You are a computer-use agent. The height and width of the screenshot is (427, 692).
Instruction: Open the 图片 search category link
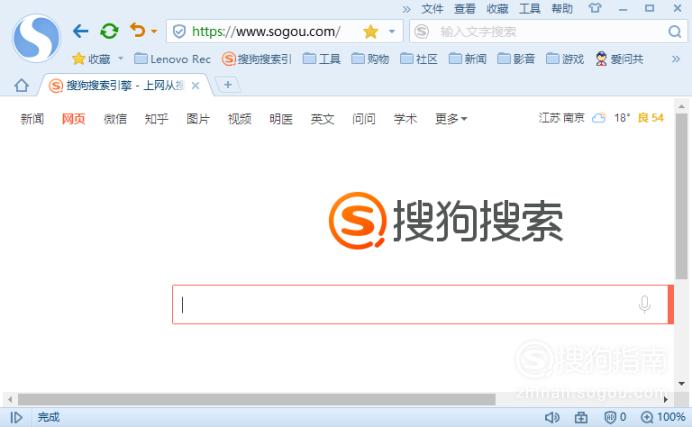(x=198, y=119)
